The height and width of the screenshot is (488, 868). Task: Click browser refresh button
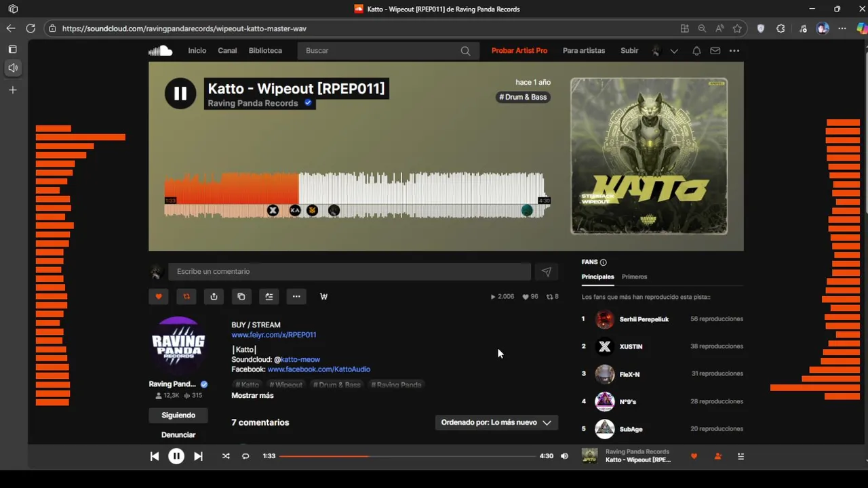pos(31,28)
